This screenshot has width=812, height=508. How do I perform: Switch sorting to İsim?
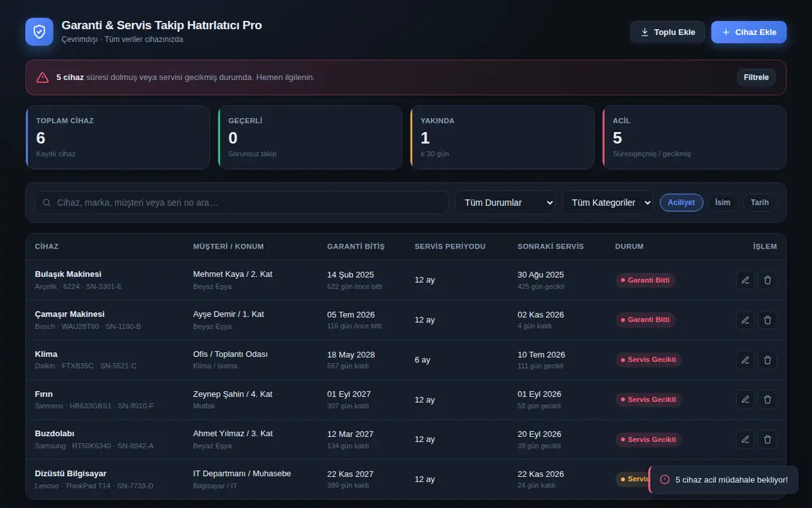pos(723,203)
